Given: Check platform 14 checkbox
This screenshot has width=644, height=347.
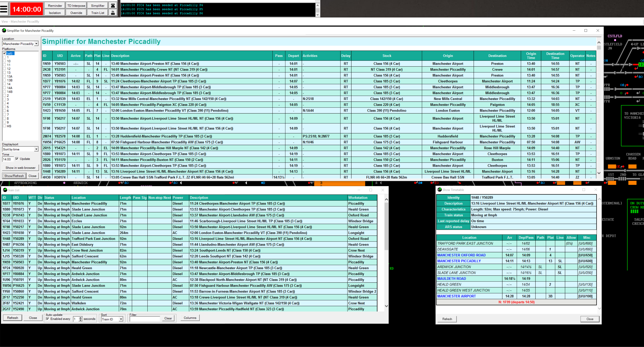Looking at the screenshot, I should (4, 84).
